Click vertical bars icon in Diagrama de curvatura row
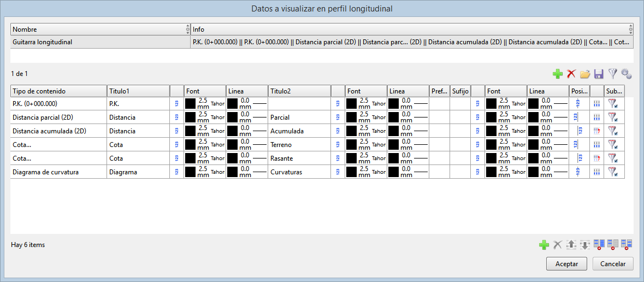The width and height of the screenshot is (644, 282). (597, 172)
